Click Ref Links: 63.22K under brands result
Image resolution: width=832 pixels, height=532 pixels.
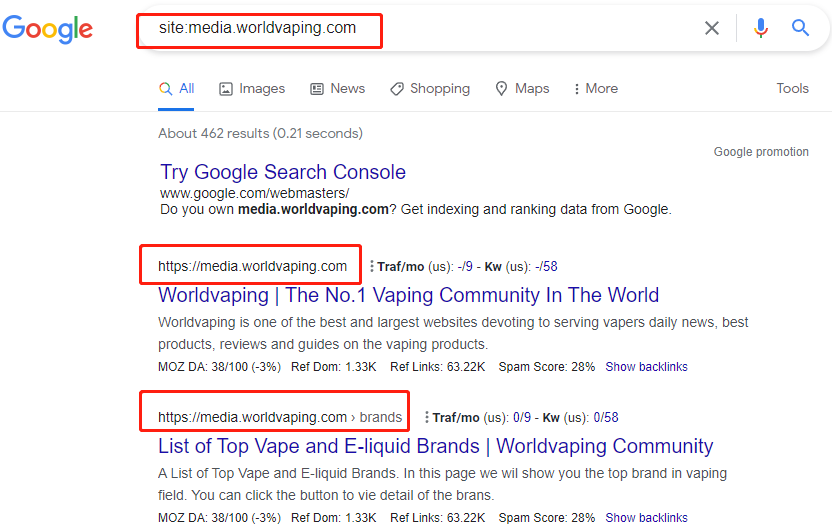point(437,518)
